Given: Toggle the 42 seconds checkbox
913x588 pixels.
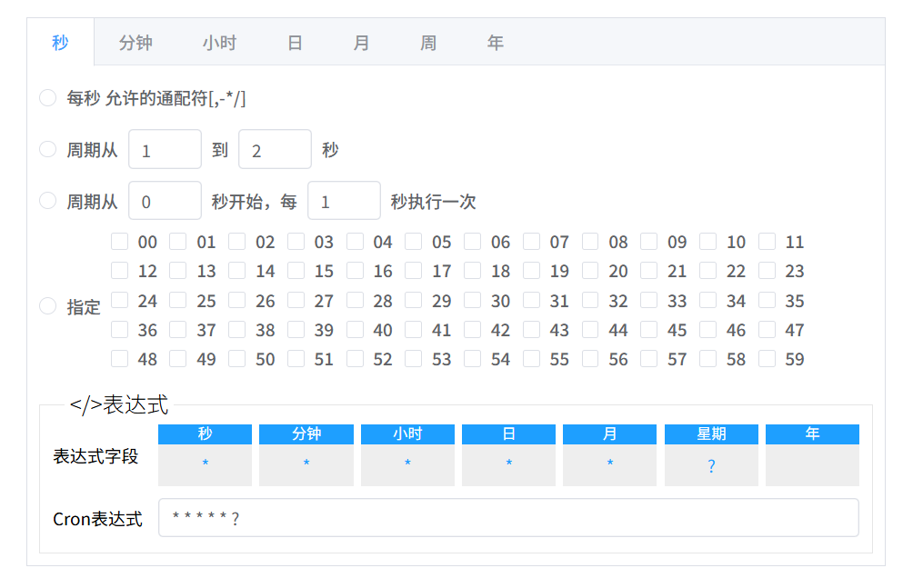Looking at the screenshot, I should (473, 330).
